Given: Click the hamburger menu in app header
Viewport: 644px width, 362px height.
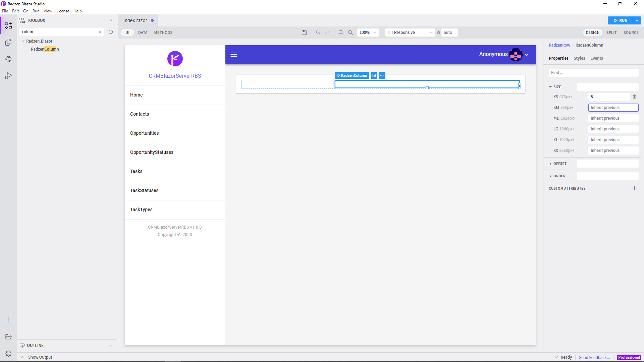Looking at the screenshot, I should tap(234, 55).
